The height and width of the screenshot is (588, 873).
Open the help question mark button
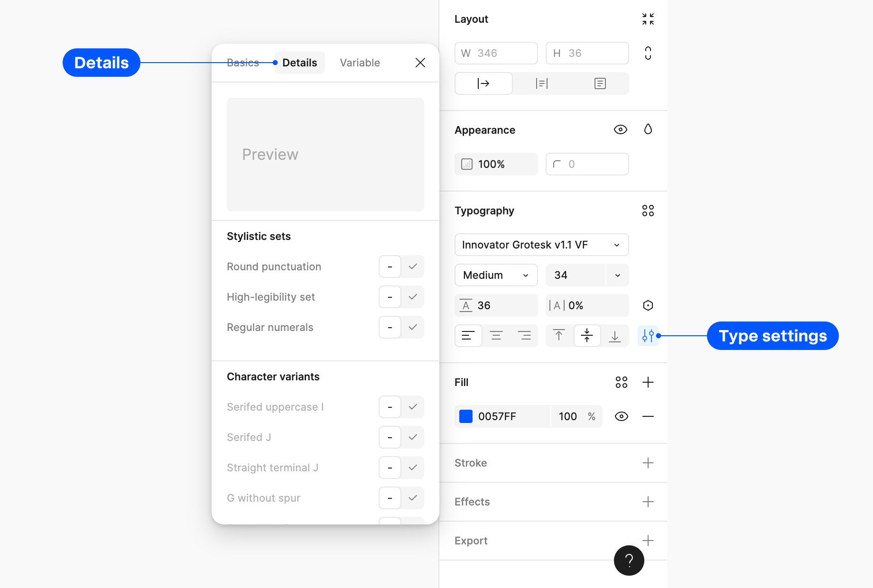tap(629, 560)
